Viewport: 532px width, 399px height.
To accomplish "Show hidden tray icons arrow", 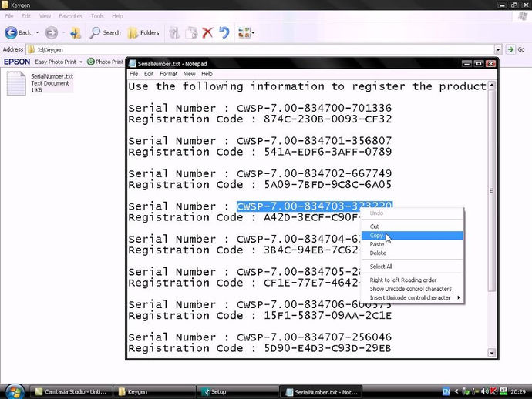I will point(456,392).
